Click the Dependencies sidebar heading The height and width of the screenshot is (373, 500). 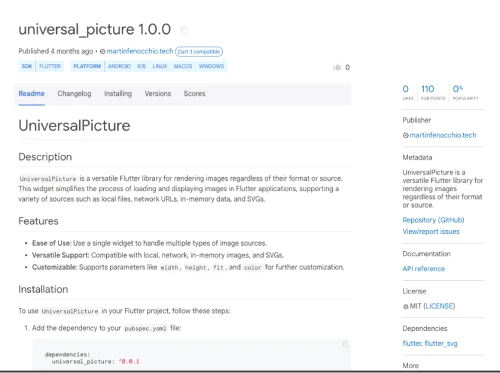click(x=425, y=328)
